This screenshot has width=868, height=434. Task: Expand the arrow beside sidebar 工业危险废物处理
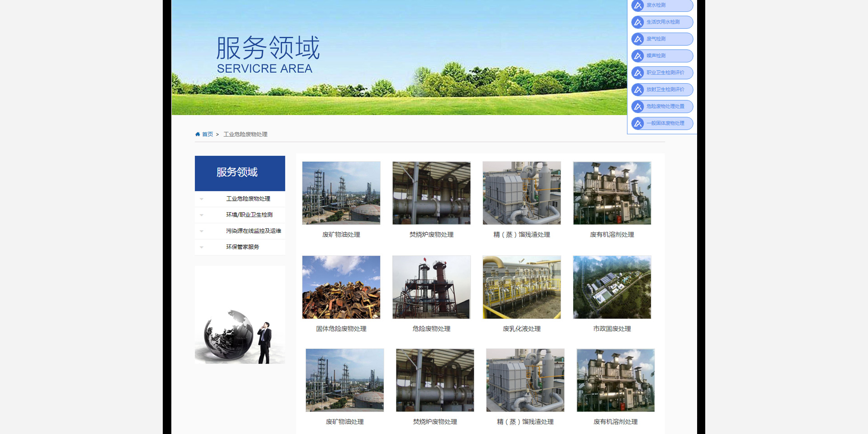coord(202,199)
